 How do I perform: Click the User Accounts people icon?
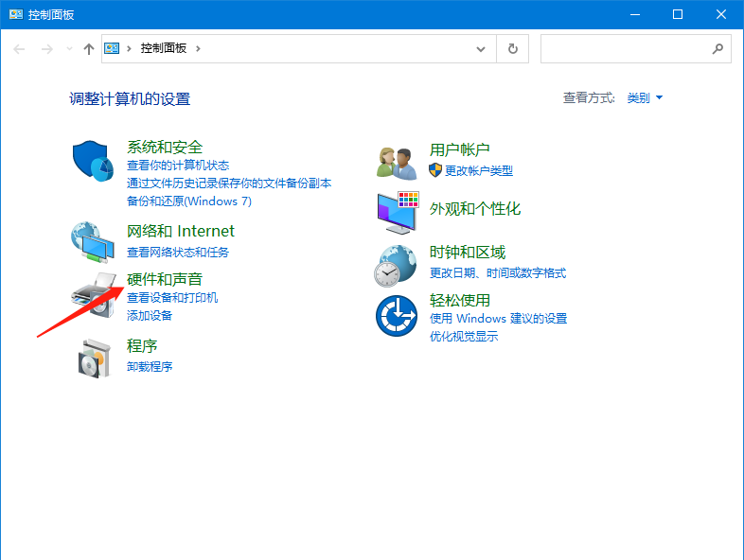(x=397, y=162)
